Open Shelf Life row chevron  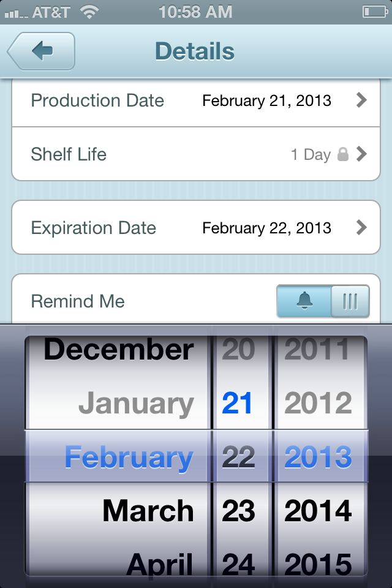pyautogui.click(x=361, y=154)
